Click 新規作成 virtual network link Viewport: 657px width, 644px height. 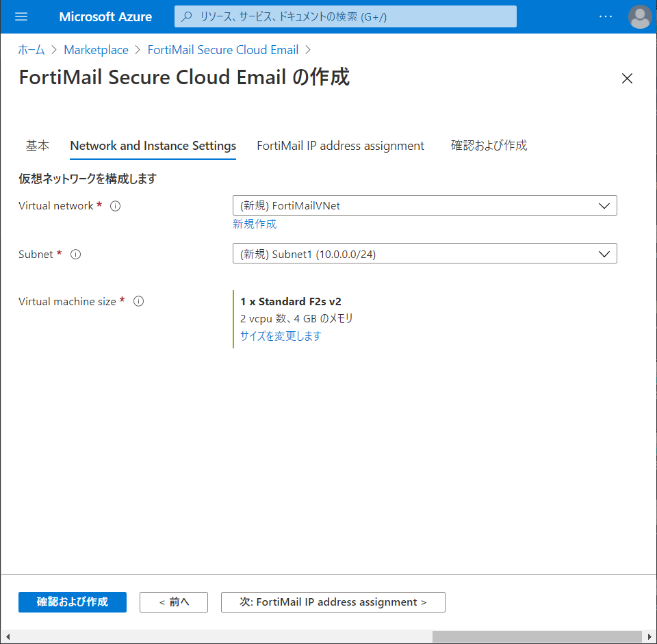(x=255, y=224)
